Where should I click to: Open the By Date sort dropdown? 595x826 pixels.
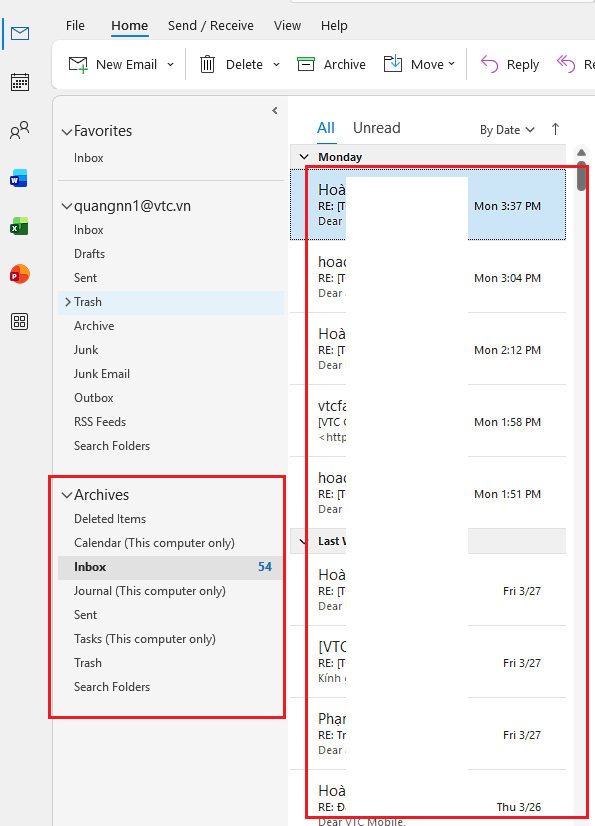(507, 130)
